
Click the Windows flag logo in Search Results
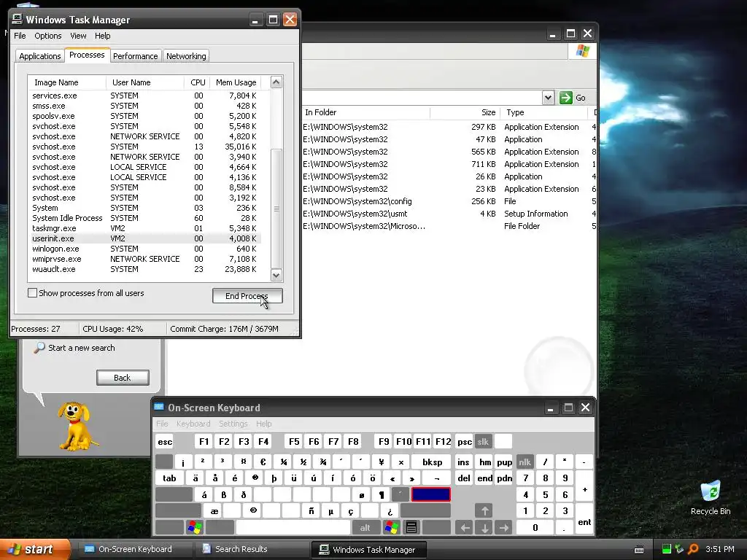[x=582, y=51]
